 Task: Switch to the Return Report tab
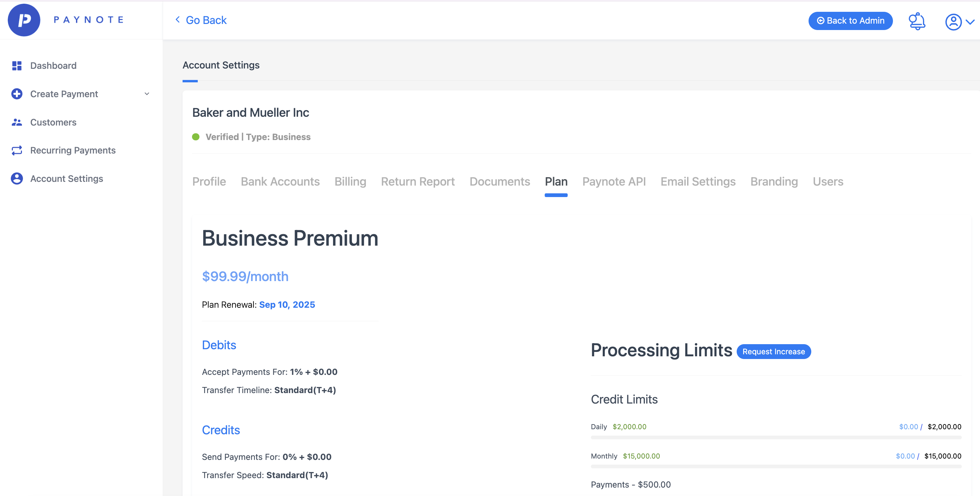point(418,182)
